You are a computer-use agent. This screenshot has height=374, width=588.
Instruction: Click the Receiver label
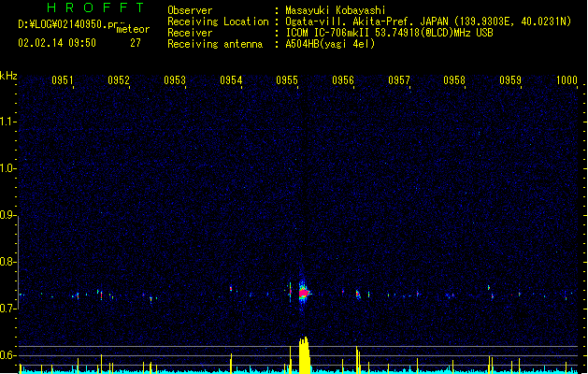190,33
